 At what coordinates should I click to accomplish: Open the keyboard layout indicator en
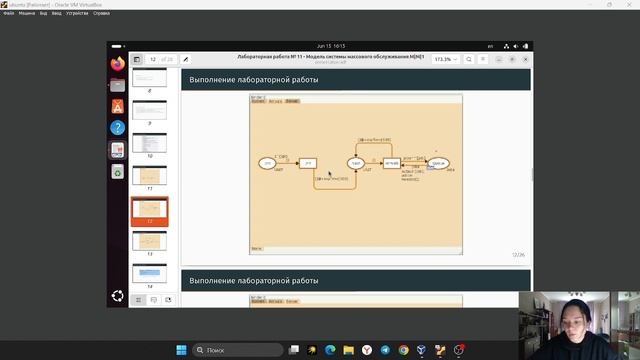[490, 46]
